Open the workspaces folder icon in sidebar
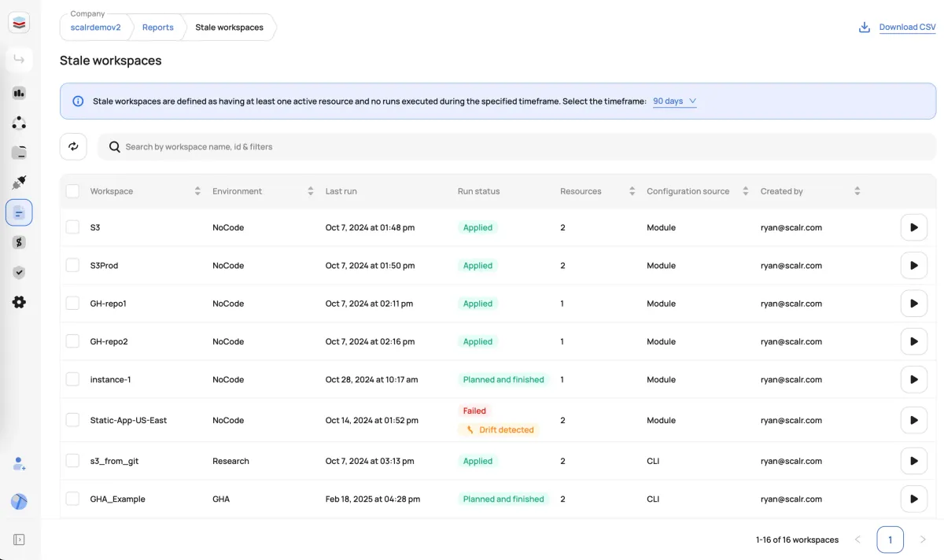Viewport: 944px width, 560px height. tap(19, 152)
